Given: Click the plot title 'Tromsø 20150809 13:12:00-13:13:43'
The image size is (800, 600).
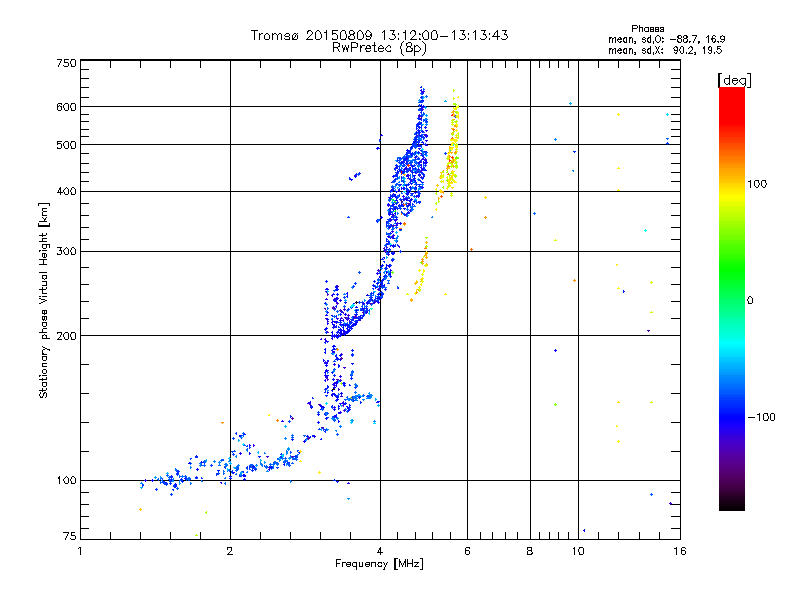Looking at the screenshot, I should (379, 35).
